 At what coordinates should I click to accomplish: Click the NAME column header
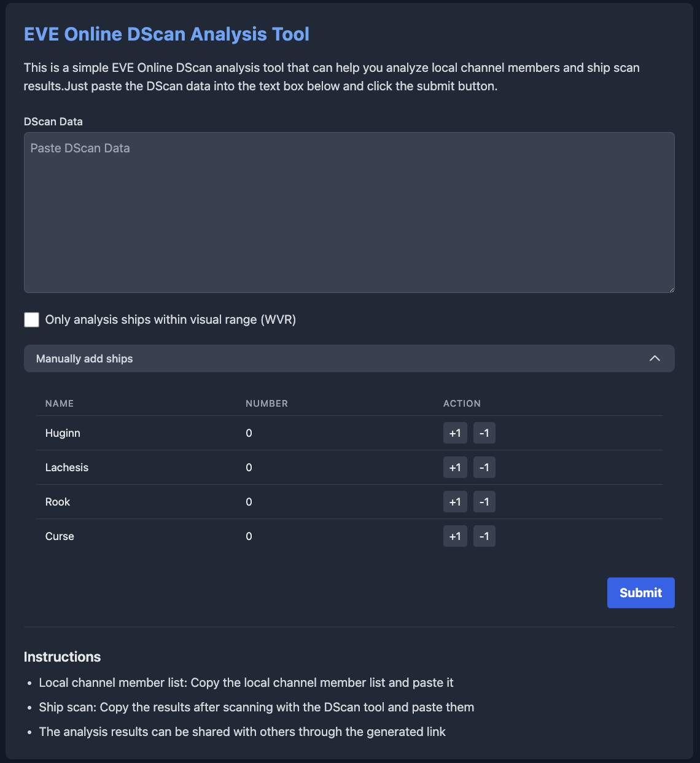click(60, 404)
